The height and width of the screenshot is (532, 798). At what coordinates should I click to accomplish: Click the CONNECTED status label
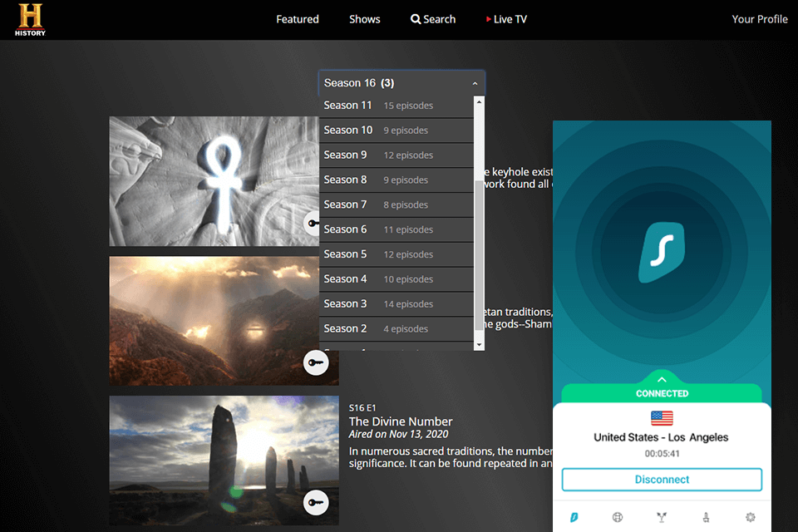pos(662,393)
